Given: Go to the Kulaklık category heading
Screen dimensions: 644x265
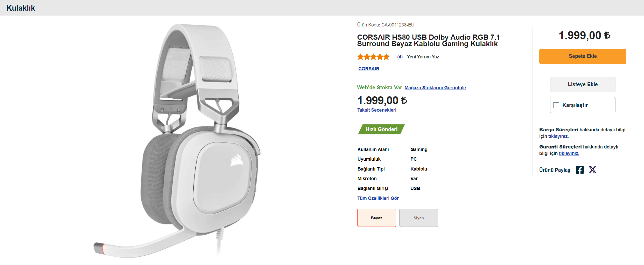Looking at the screenshot, I should click(x=21, y=8).
